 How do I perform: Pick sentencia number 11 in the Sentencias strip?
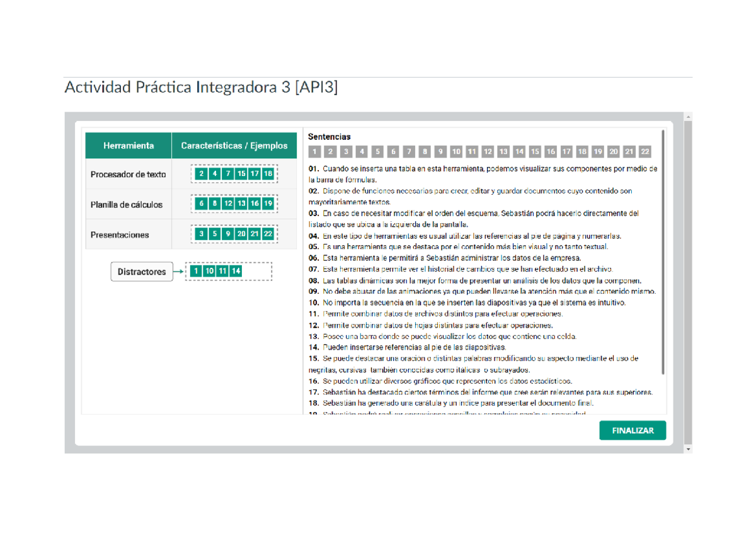(472, 151)
